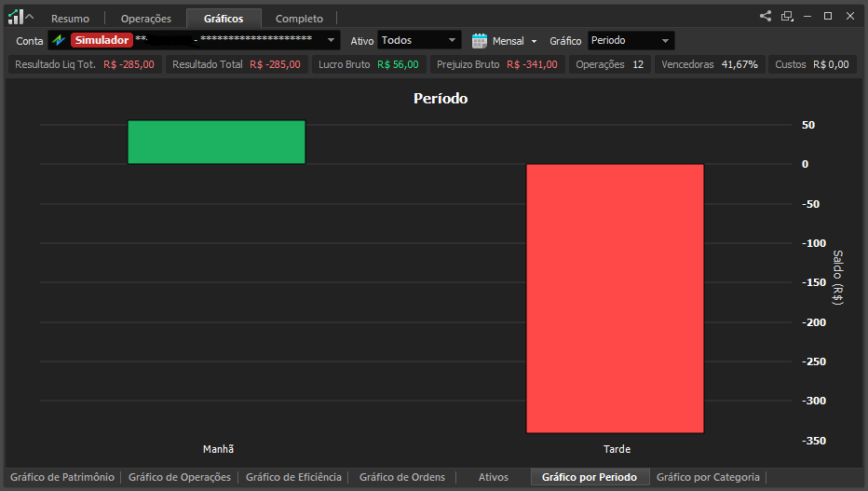Click the detach window icon
Viewport: 868px width, 491px height.
[x=787, y=16]
